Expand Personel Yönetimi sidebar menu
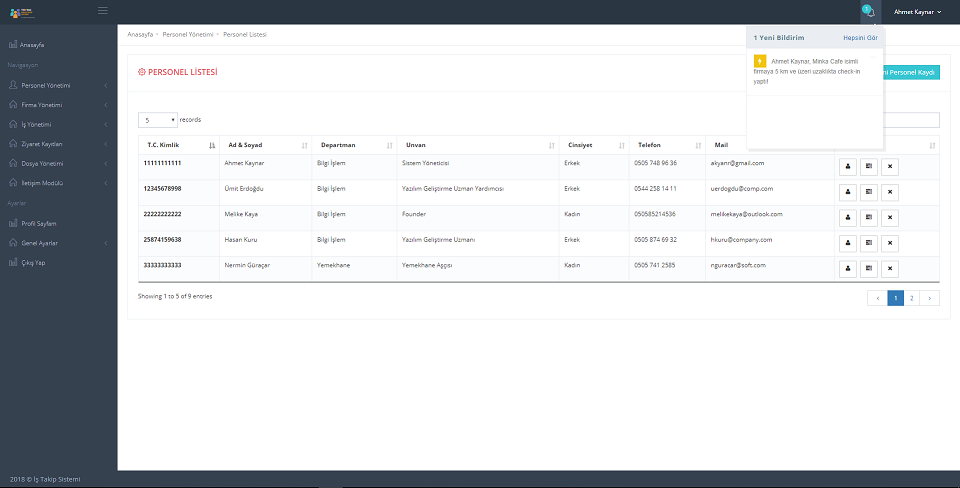 pos(58,85)
